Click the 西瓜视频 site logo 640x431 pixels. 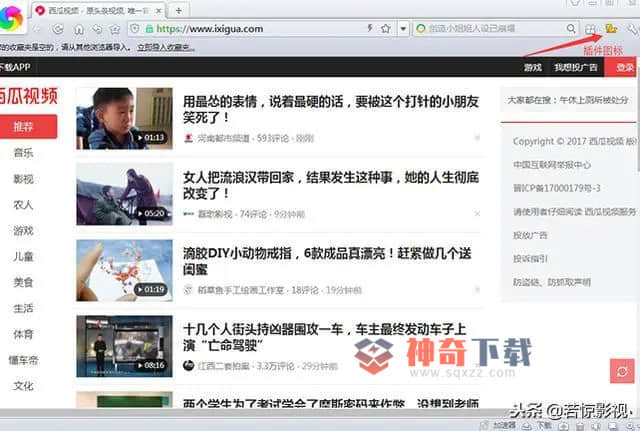28,96
